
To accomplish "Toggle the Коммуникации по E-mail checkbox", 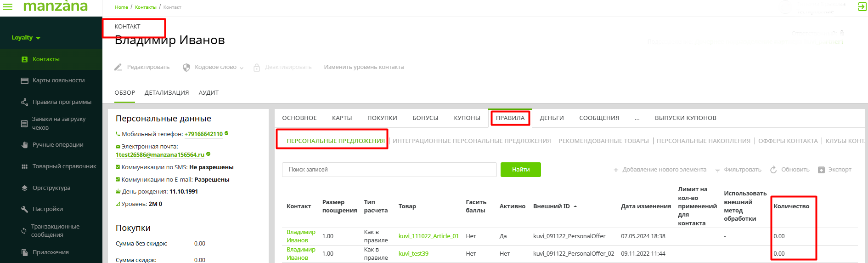I will [118, 180].
